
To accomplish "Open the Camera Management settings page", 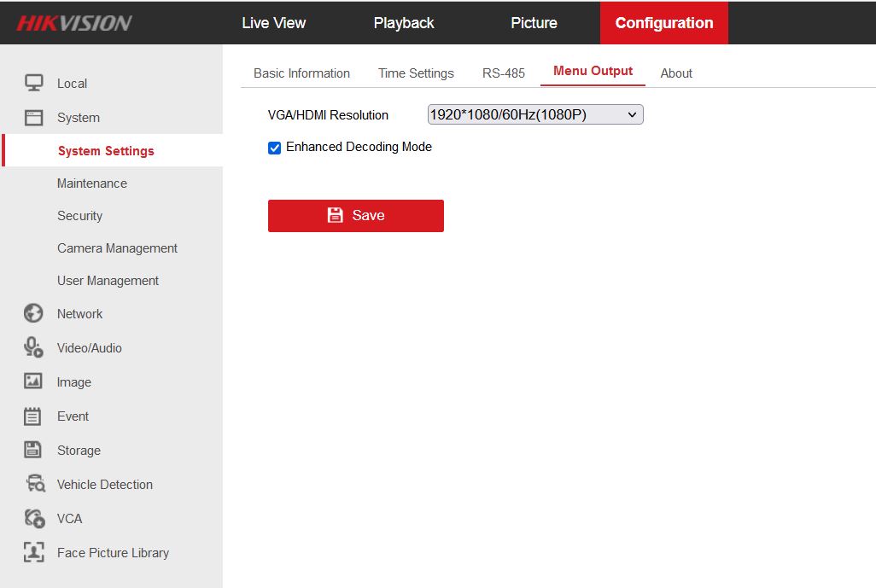I will [117, 248].
